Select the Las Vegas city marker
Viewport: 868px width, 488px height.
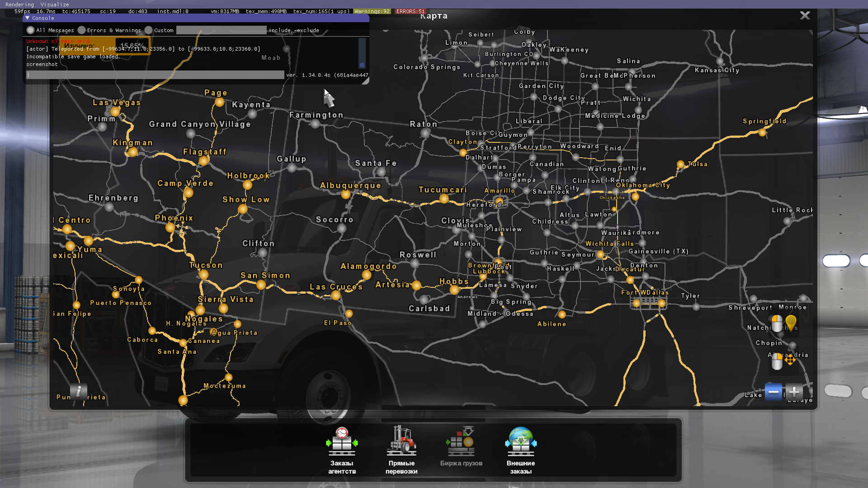[x=115, y=111]
